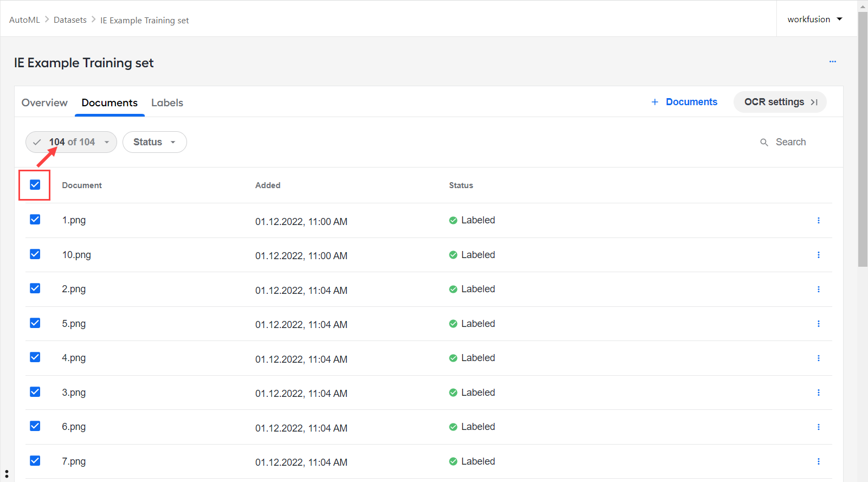Image resolution: width=868 pixels, height=482 pixels.
Task: Uncheck the checkbox for 2.png
Action: click(35, 288)
